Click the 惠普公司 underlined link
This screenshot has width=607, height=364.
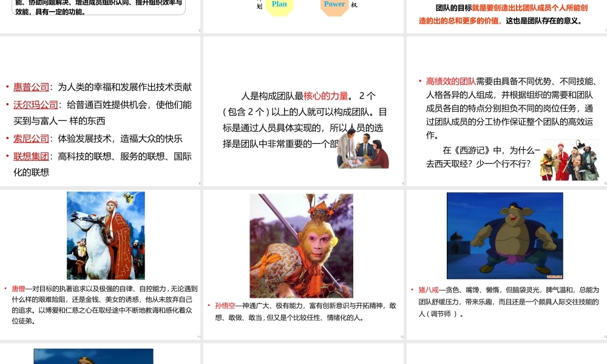pyautogui.click(x=31, y=87)
